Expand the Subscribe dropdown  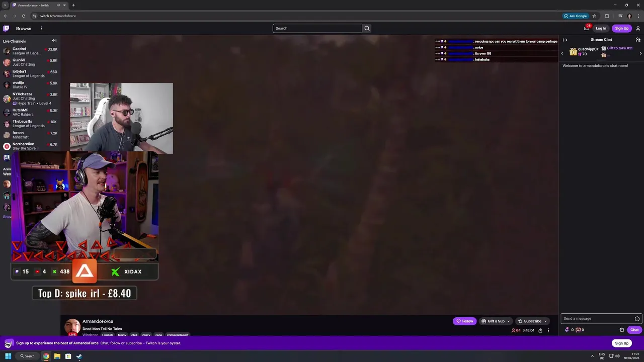coord(532,321)
